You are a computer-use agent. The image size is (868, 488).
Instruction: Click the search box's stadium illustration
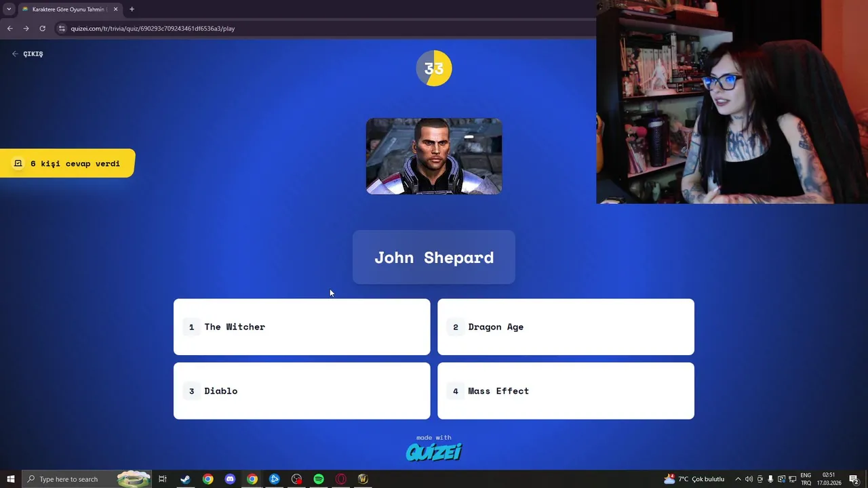[134, 479]
